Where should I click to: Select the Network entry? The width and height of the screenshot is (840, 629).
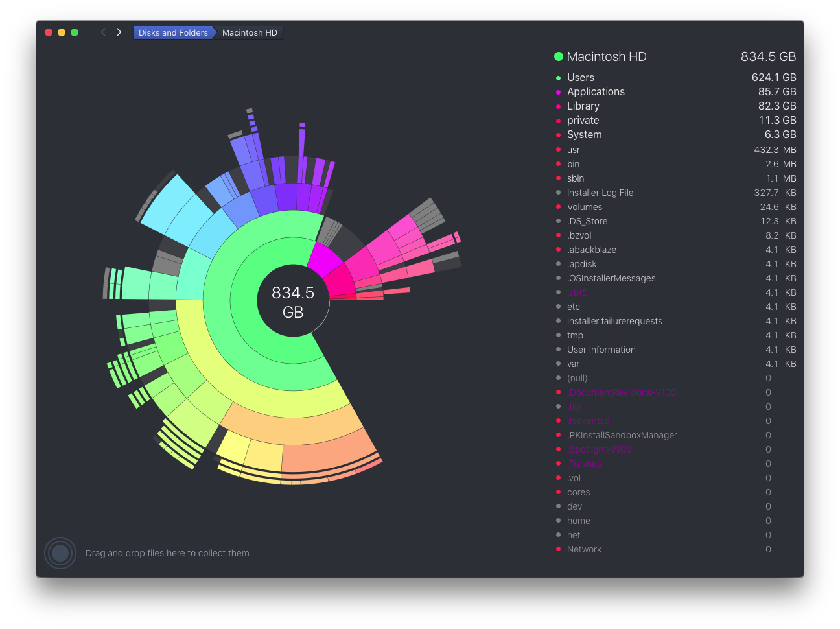[x=675, y=549]
